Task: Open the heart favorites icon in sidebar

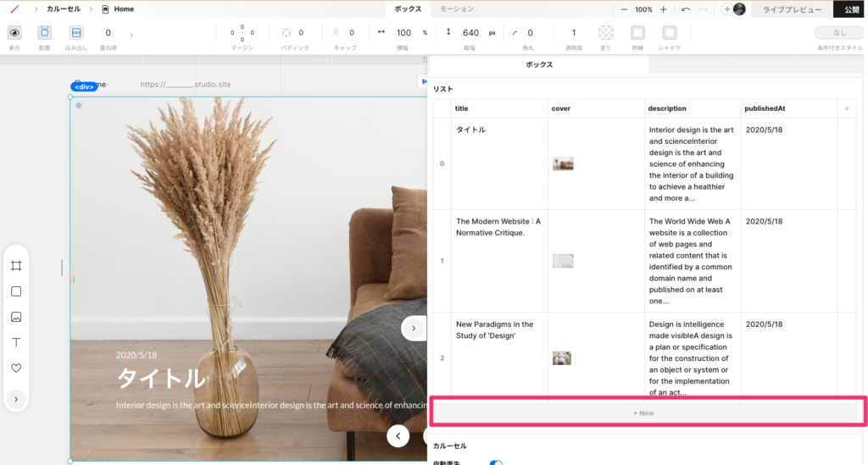Action: coord(16,368)
